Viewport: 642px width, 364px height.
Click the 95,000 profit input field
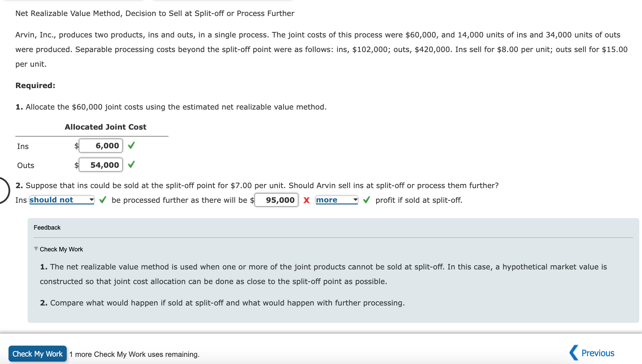(276, 200)
